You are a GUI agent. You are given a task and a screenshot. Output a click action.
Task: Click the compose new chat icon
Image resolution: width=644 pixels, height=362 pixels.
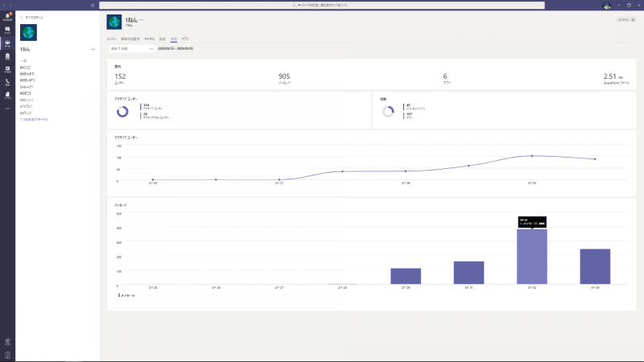click(x=93, y=5)
